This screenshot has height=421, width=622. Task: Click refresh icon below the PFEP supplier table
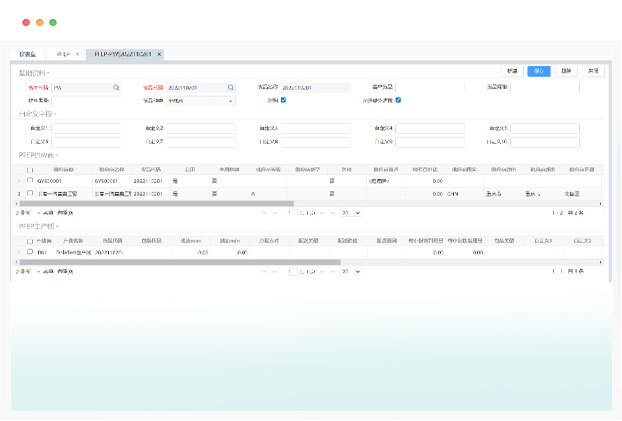(x=18, y=213)
